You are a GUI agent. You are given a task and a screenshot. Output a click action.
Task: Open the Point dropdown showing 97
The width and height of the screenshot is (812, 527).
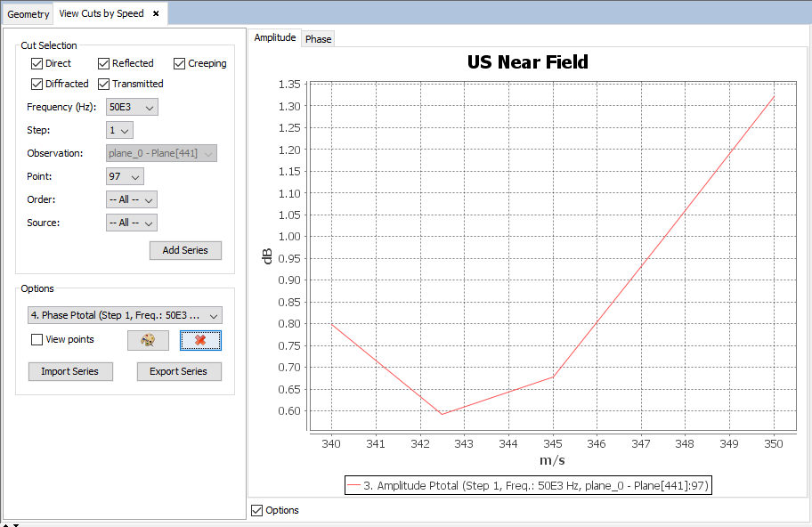click(x=125, y=176)
